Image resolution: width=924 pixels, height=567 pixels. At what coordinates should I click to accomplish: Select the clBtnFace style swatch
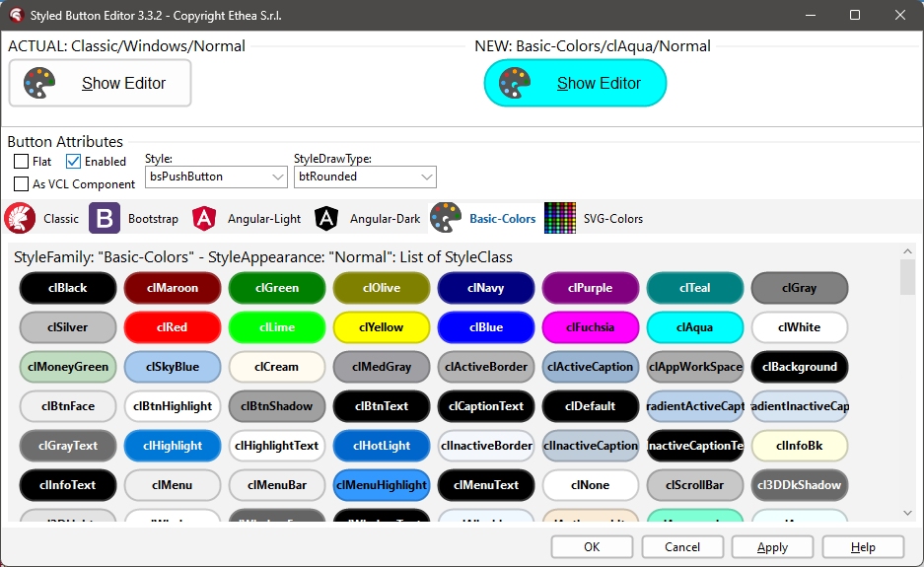pos(68,406)
